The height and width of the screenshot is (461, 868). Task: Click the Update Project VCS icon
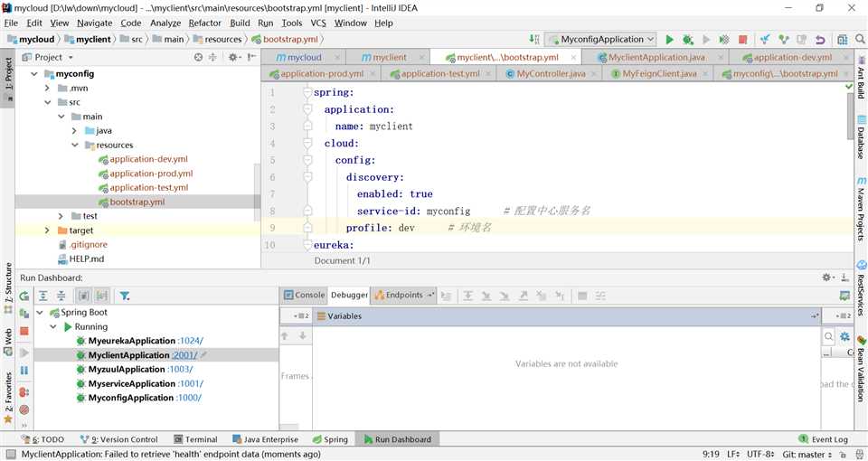[765, 39]
